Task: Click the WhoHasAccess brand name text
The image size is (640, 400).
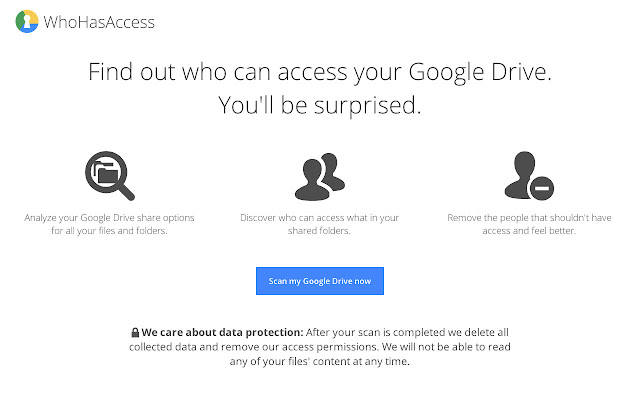Action: (x=98, y=21)
